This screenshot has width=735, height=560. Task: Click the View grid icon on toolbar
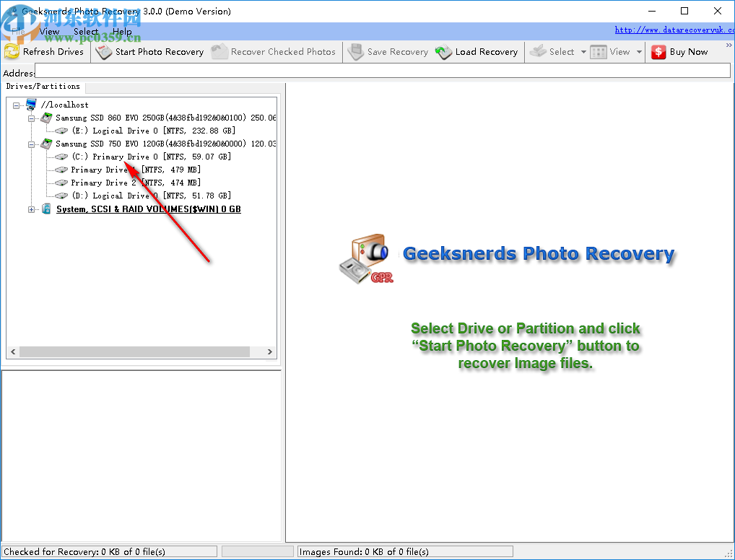coord(598,51)
